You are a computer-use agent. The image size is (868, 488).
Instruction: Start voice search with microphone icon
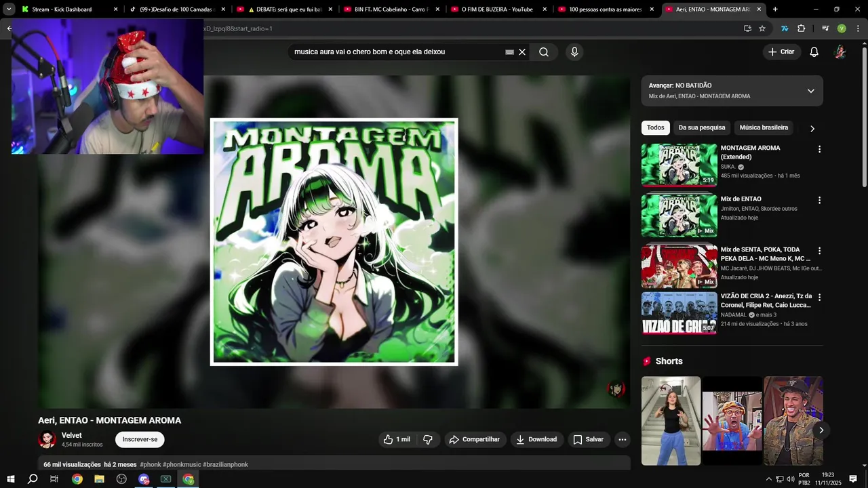click(574, 52)
